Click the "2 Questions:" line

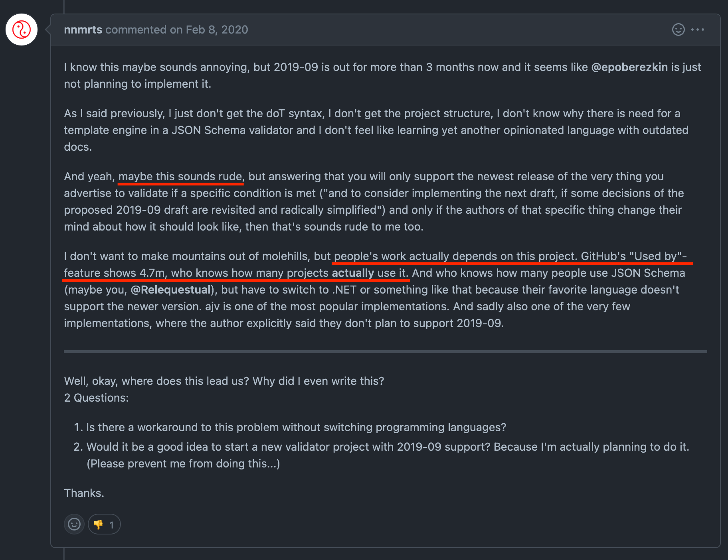click(x=96, y=398)
